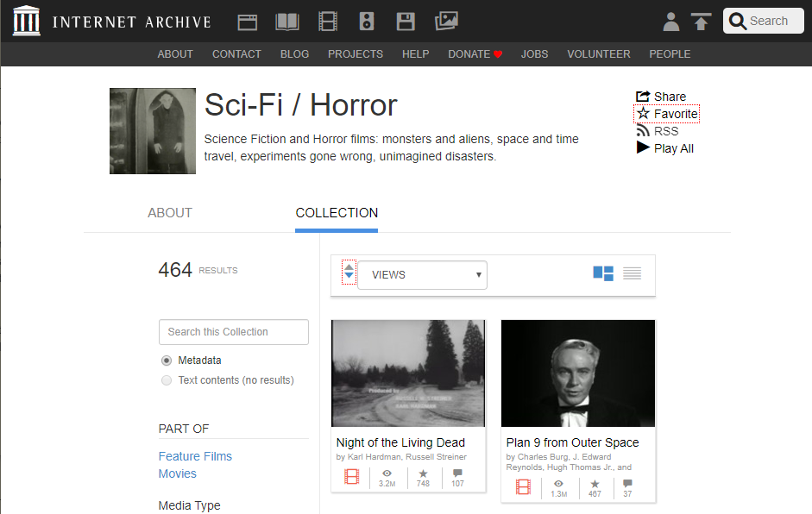Viewport: 812px width, 514px height.
Task: Click Night of the Living Dead film-strip icon
Action: [x=351, y=477]
